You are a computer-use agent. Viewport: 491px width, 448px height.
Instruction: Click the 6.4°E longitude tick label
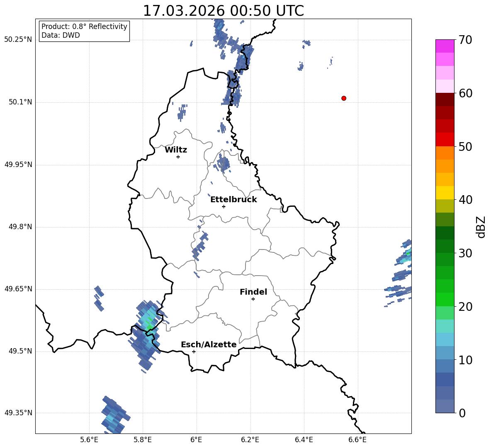coord(304,440)
